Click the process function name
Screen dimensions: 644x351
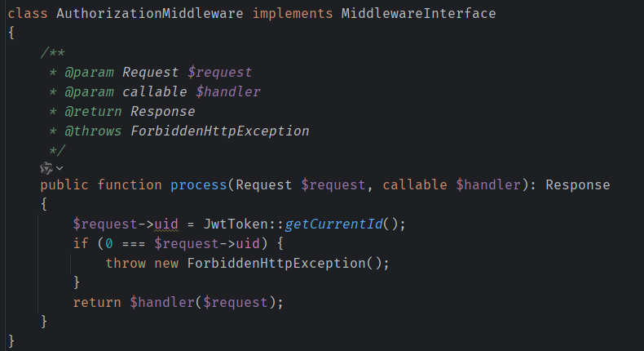[x=199, y=185]
